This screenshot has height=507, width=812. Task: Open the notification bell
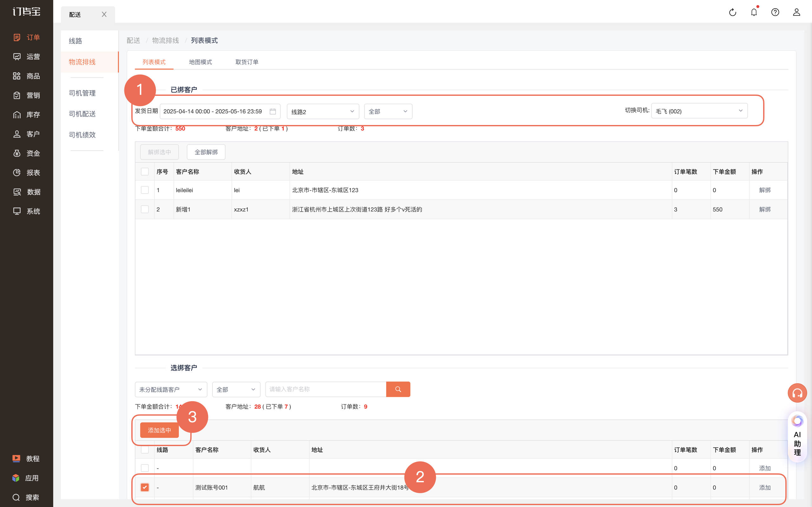pos(754,12)
